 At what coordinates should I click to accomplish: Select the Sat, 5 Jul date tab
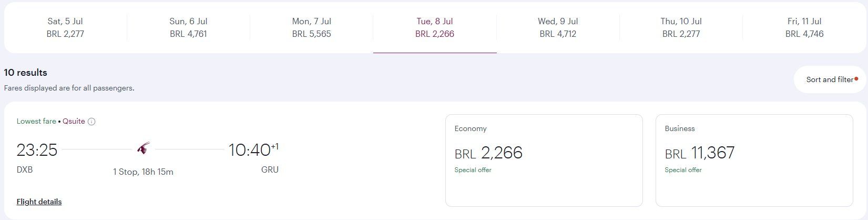click(x=65, y=27)
